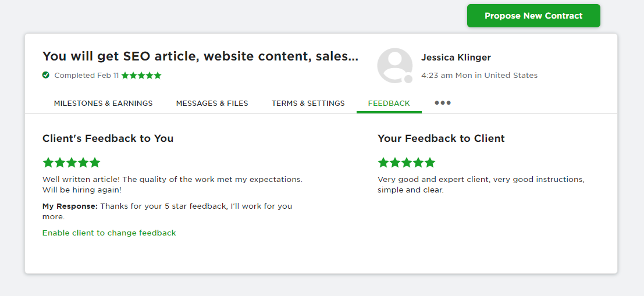Screen dimensions: 644x296
Task: Click Jessica Klinger's profile avatar
Action: coord(394,65)
